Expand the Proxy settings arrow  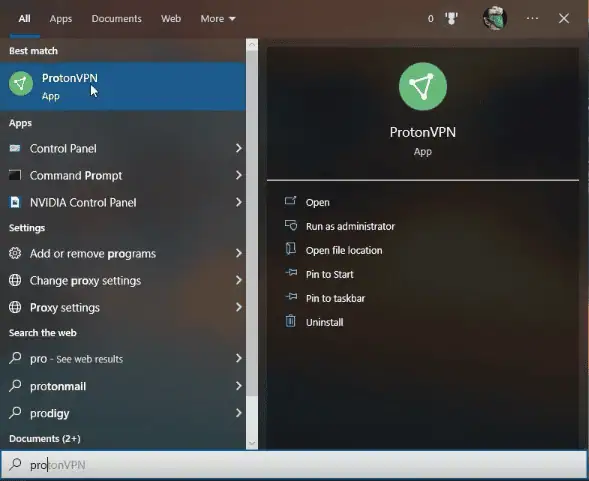click(239, 307)
